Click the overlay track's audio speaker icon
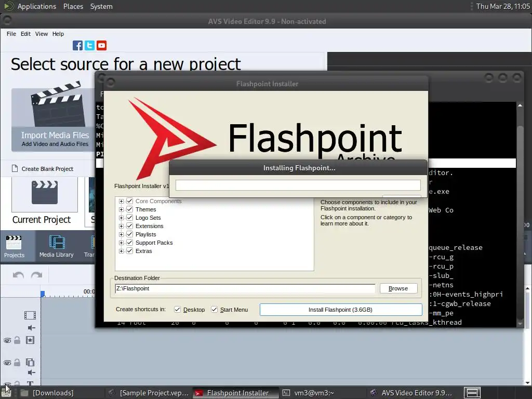The width and height of the screenshot is (532, 399). pyautogui.click(x=31, y=373)
